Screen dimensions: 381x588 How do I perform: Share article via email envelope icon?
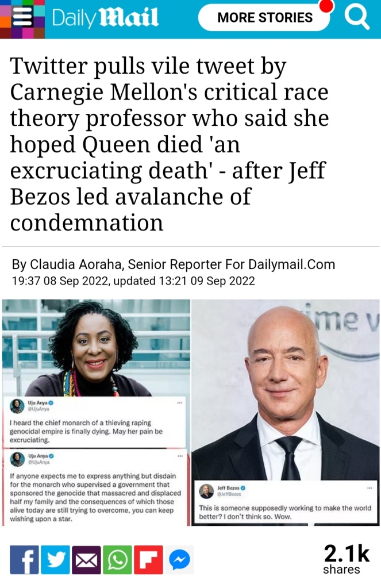tap(86, 559)
